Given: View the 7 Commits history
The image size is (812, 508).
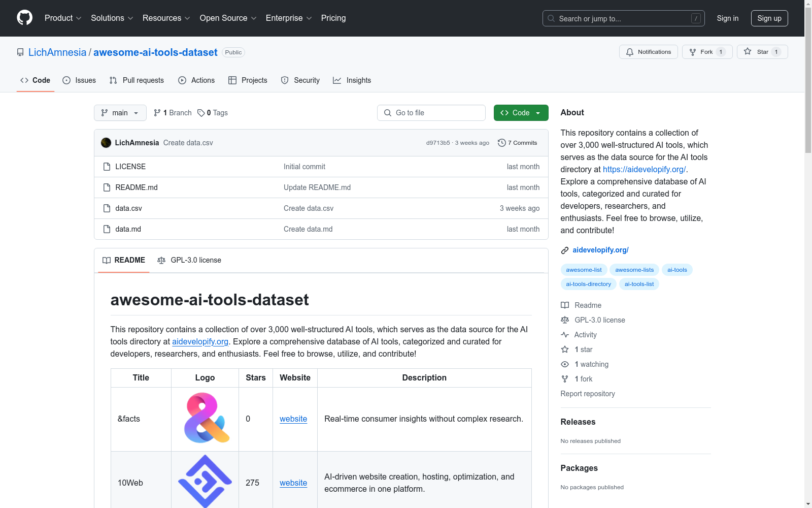Looking at the screenshot, I should click(518, 143).
